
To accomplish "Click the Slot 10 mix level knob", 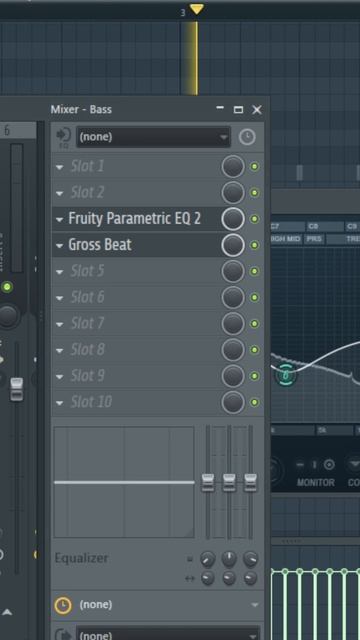I will (233, 402).
